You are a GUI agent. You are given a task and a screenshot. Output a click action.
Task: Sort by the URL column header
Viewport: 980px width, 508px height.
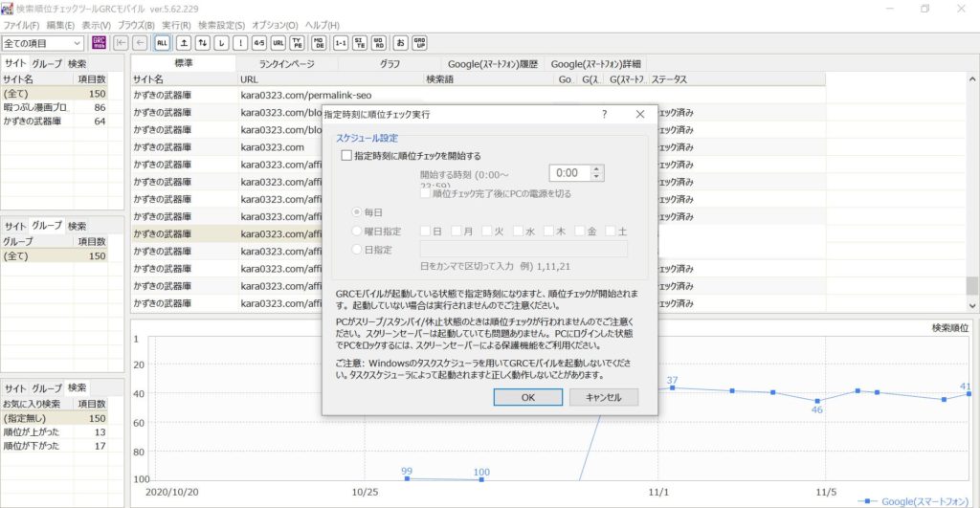[x=330, y=79]
